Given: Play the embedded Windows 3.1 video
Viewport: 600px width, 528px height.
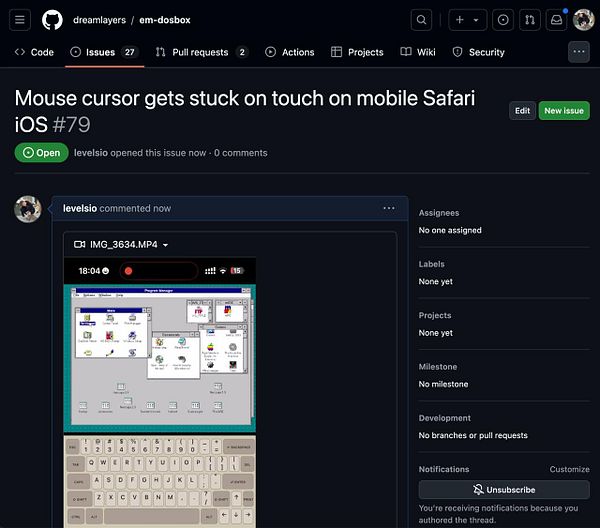Looking at the screenshot, I should pyautogui.click(x=160, y=392).
